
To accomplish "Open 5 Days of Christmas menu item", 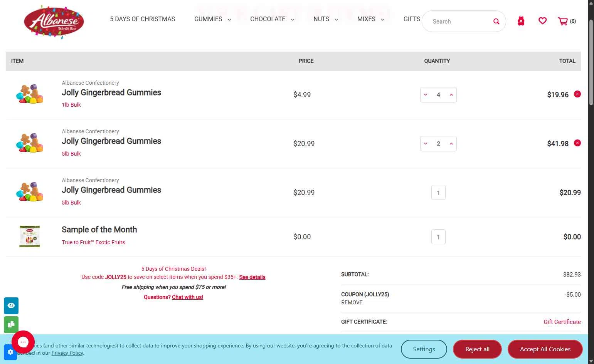I will 143,19.
